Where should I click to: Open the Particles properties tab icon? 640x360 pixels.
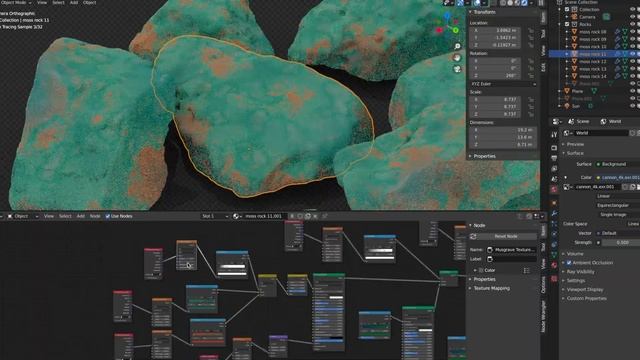click(554, 224)
